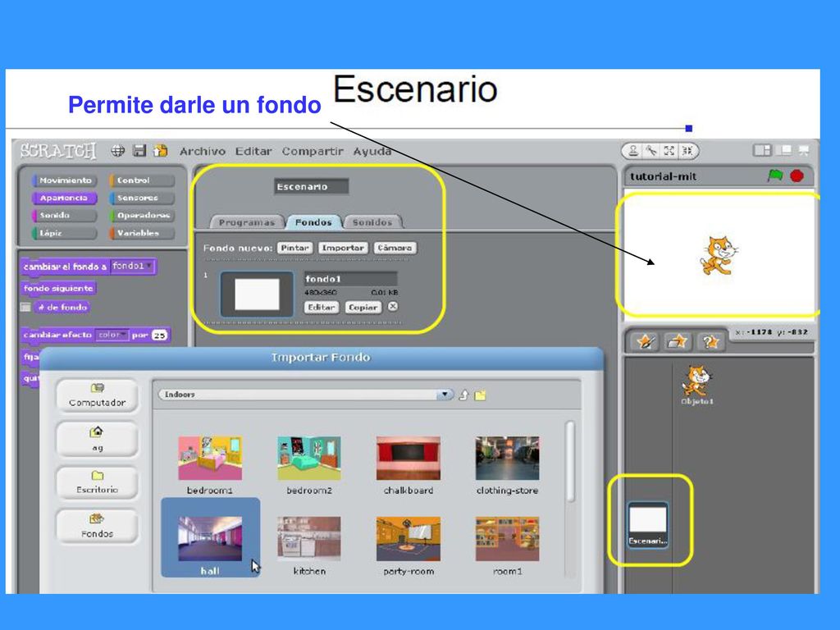The height and width of the screenshot is (630, 840).
Task: Select the hall background
Action: [x=210, y=538]
